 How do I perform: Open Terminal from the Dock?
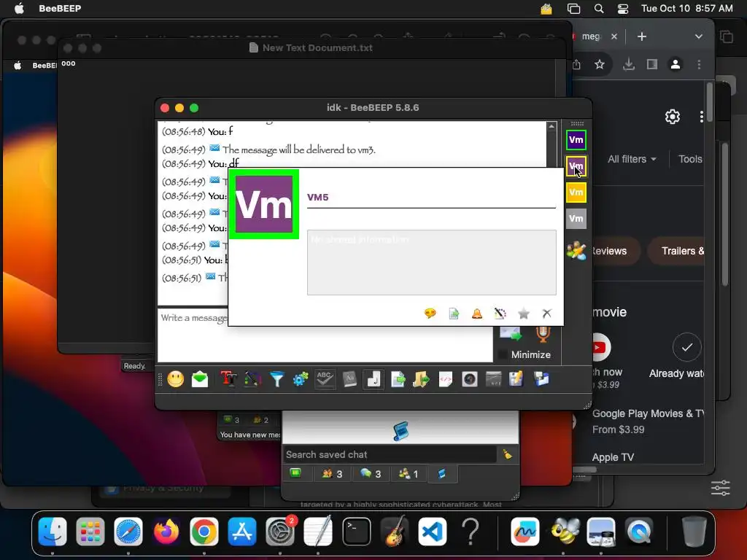[356, 532]
